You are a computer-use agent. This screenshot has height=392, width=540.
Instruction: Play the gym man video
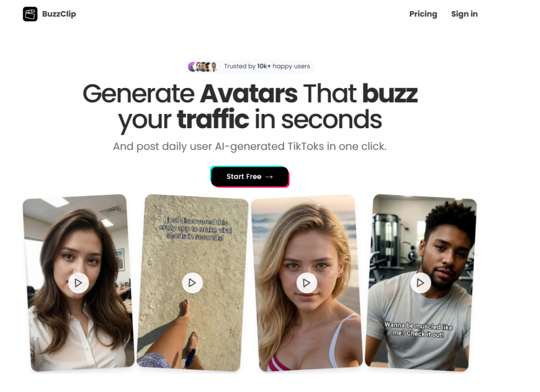pos(420,283)
